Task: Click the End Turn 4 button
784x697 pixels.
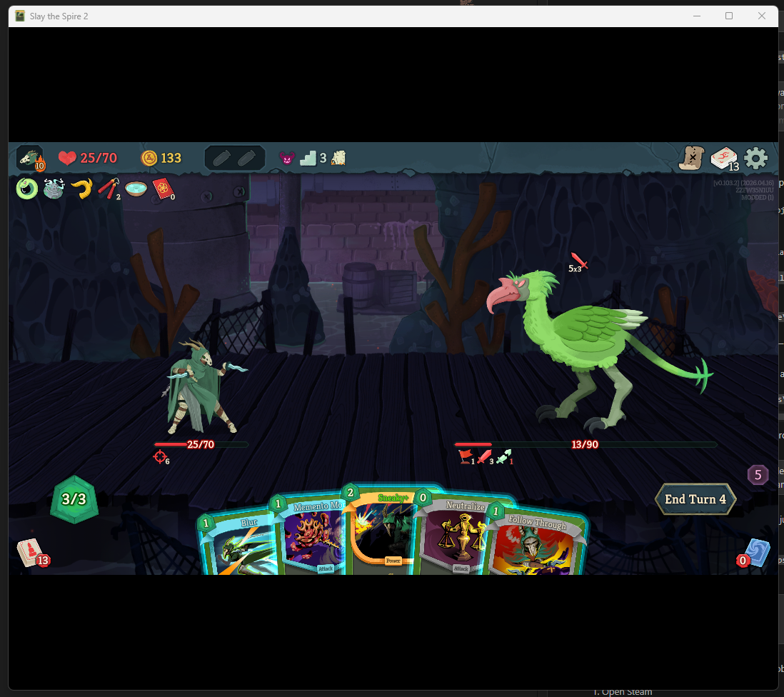Action: pos(695,499)
